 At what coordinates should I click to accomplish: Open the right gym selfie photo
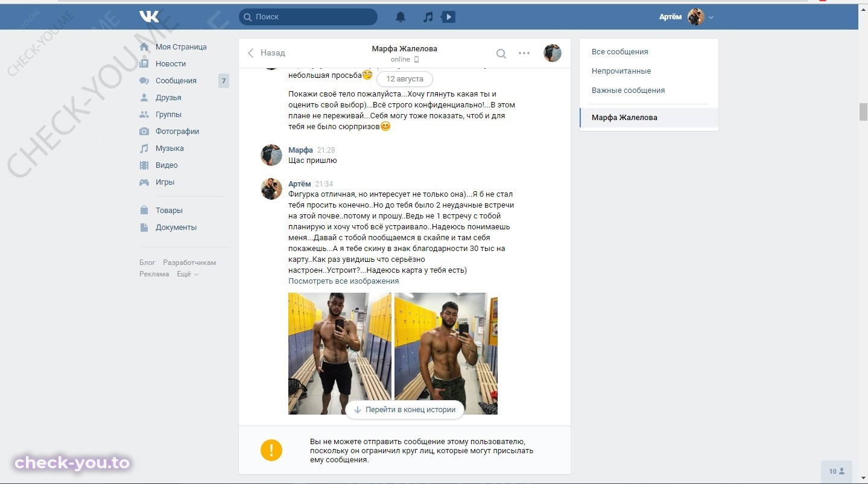(x=446, y=354)
